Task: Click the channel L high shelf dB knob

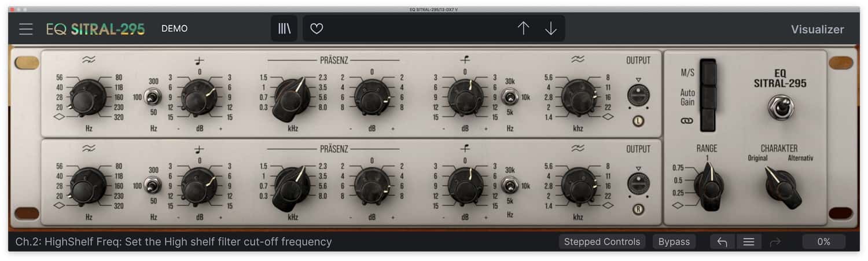Action: 465,97
